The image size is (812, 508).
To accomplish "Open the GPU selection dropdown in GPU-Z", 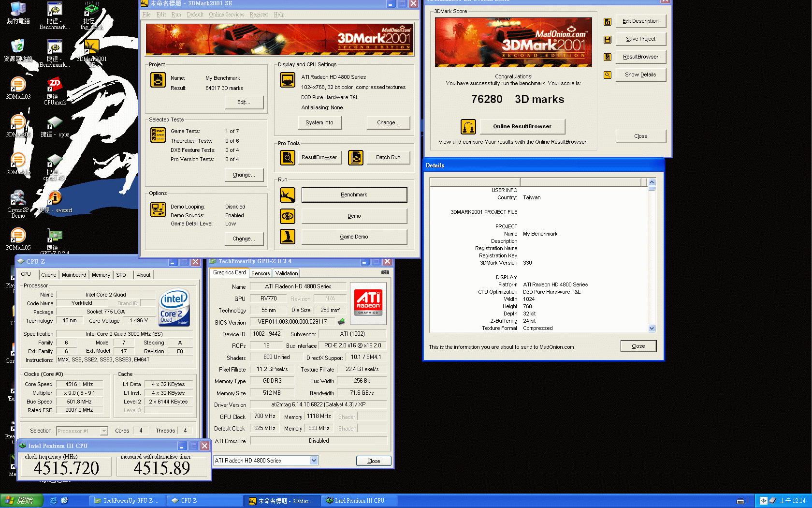I will coord(314,461).
